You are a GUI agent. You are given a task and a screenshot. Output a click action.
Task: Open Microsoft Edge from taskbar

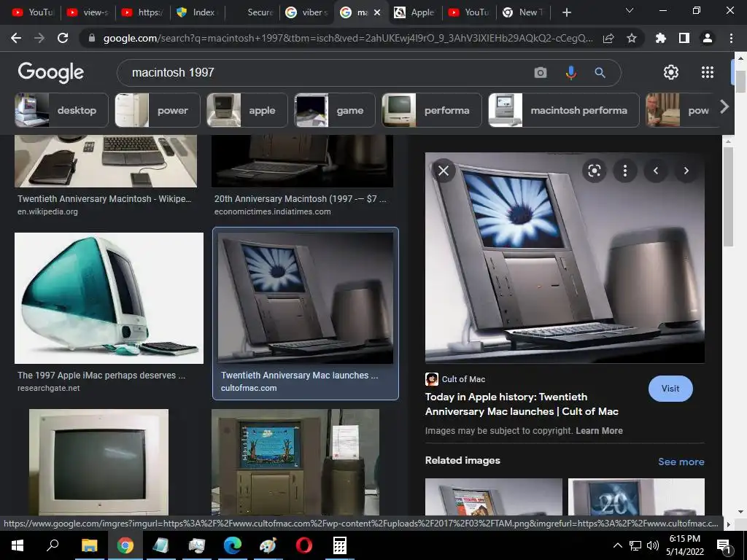[233, 545]
